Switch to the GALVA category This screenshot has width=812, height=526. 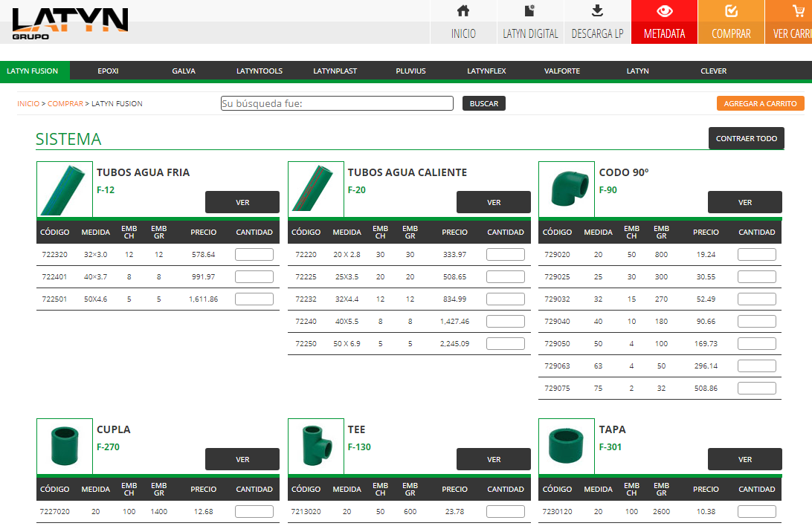pyautogui.click(x=184, y=71)
